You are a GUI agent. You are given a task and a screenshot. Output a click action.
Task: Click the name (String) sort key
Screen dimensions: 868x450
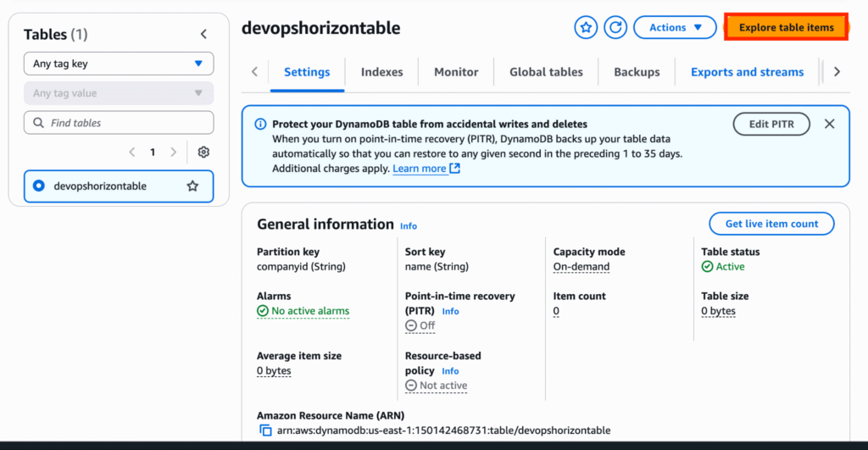437,267
